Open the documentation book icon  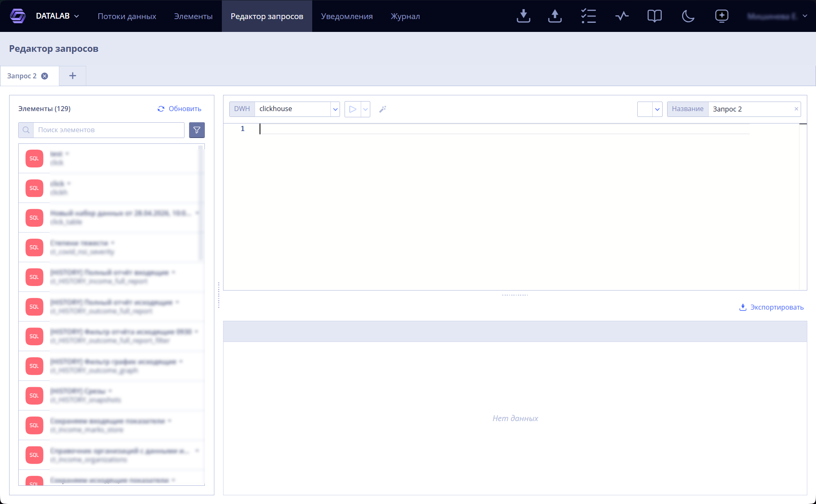654,16
